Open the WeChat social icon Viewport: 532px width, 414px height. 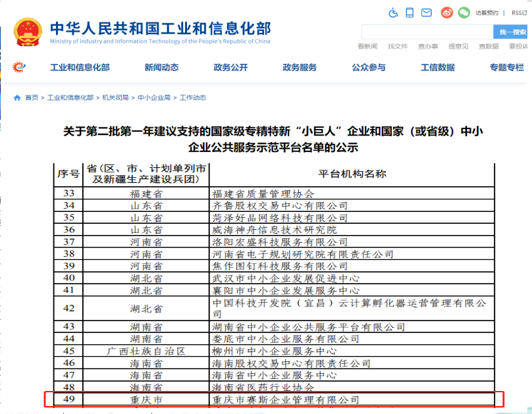point(464,13)
